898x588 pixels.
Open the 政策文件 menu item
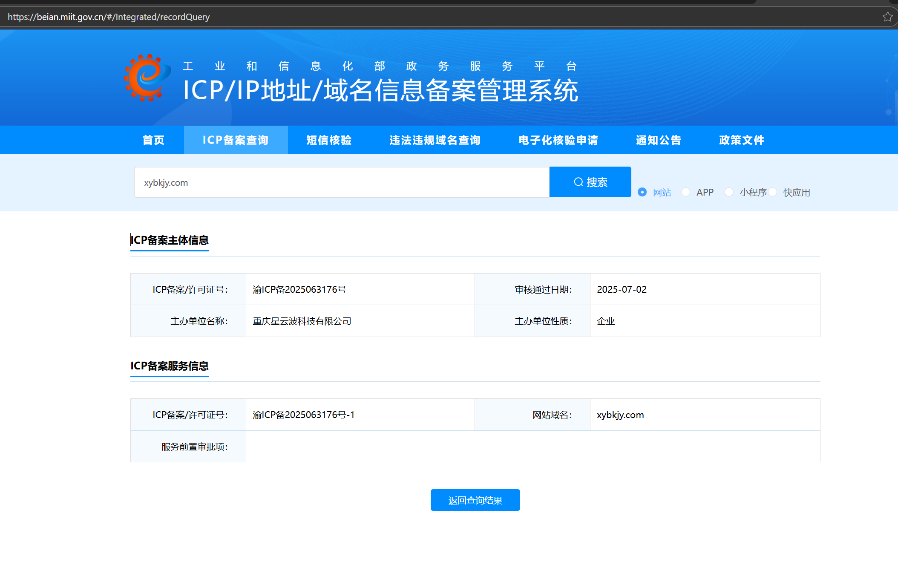pyautogui.click(x=742, y=140)
